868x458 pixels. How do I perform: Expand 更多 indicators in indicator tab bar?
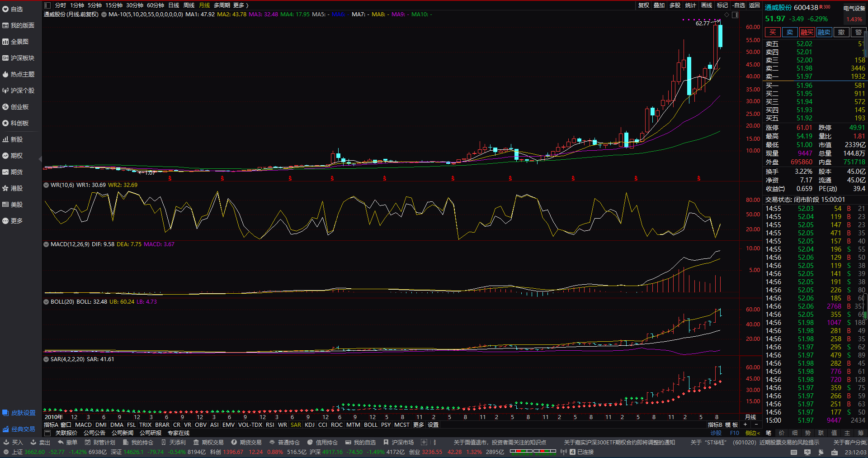[419, 425]
